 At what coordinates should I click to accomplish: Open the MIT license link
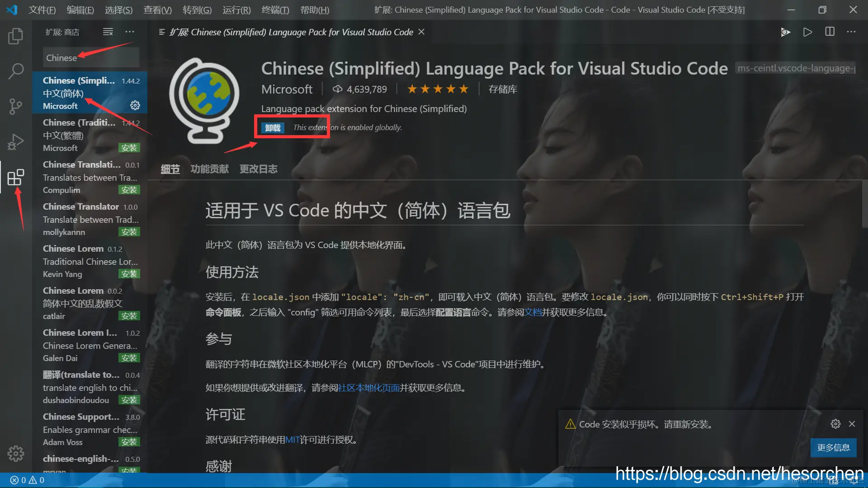coord(292,440)
